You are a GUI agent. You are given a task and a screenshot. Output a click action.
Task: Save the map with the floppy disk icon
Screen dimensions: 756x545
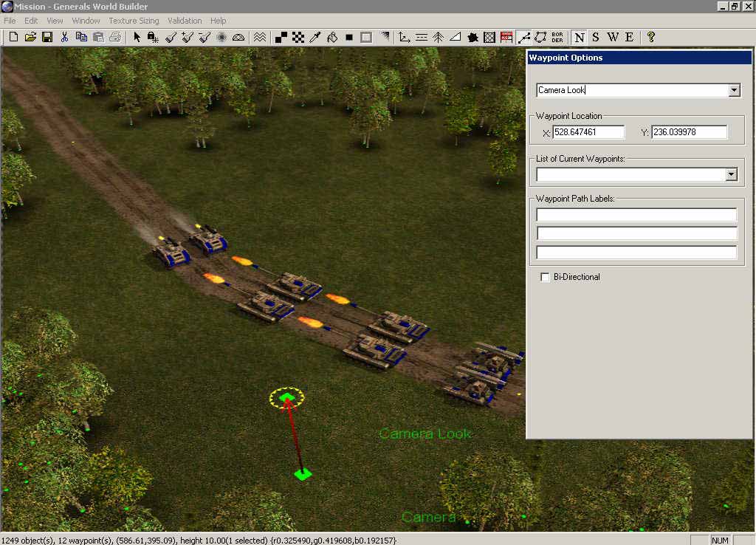pos(47,37)
